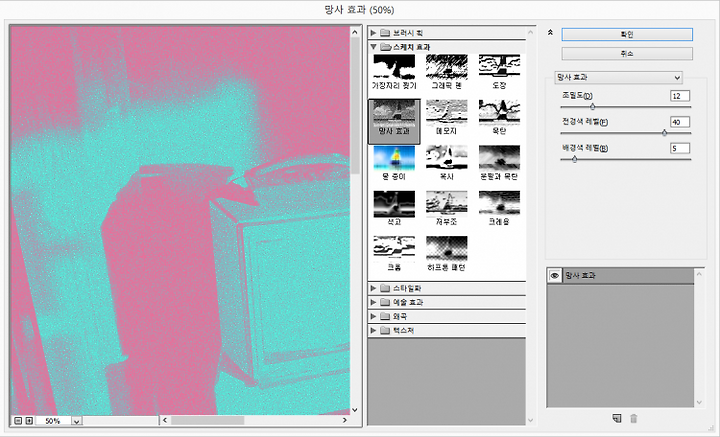The width and height of the screenshot is (720, 437).
Task: Select the 크롬 (Chrome) filter thumbnail
Action: click(x=394, y=249)
